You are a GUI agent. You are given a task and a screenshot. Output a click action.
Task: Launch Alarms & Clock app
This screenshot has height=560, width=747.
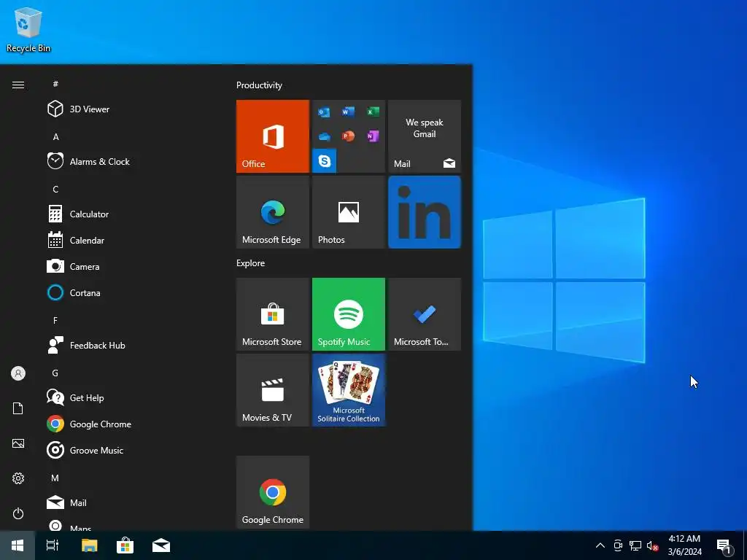click(128, 161)
